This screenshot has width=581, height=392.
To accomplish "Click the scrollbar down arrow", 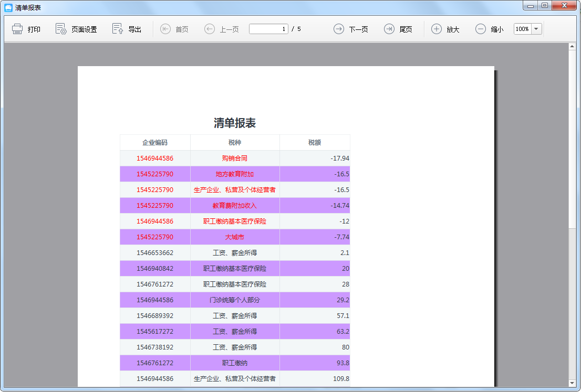I will [573, 383].
